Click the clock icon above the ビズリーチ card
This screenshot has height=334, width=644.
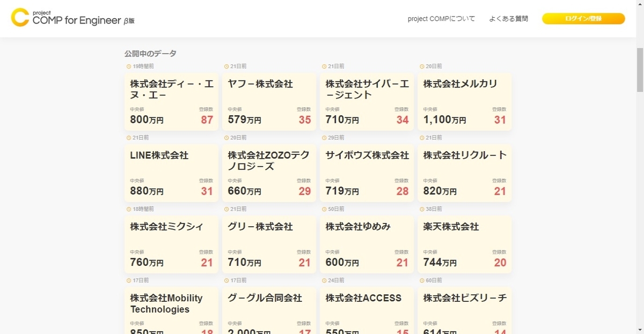tap(422, 280)
